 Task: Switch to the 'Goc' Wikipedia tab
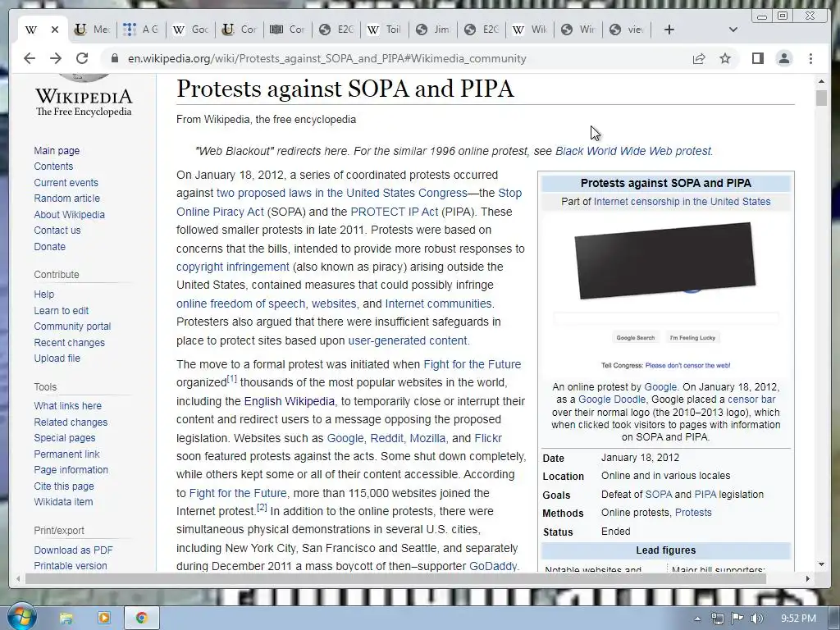tap(190, 30)
